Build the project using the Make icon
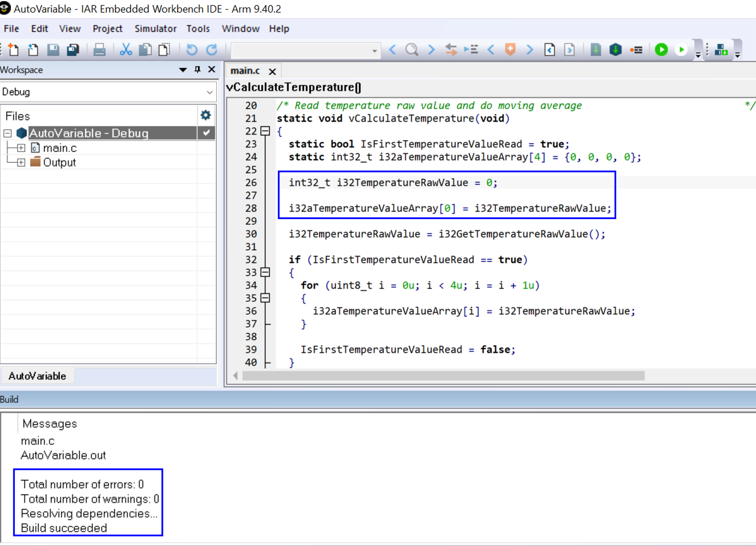 click(723, 50)
